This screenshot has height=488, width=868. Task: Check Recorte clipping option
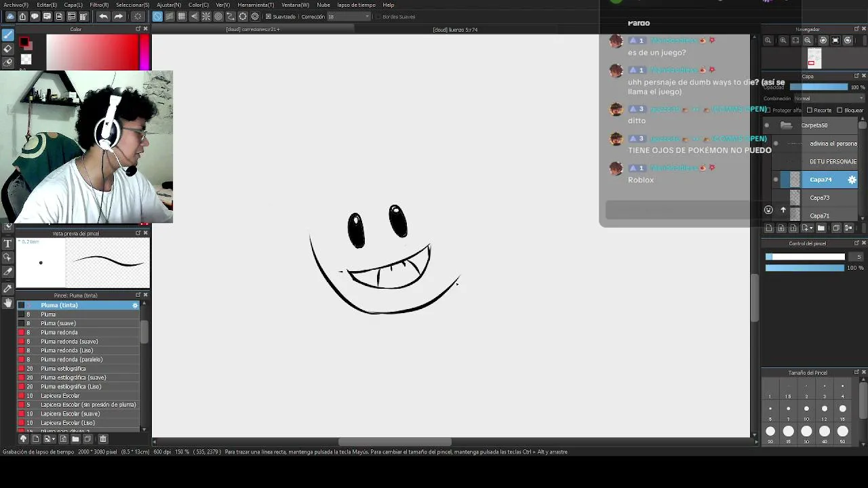click(810, 110)
